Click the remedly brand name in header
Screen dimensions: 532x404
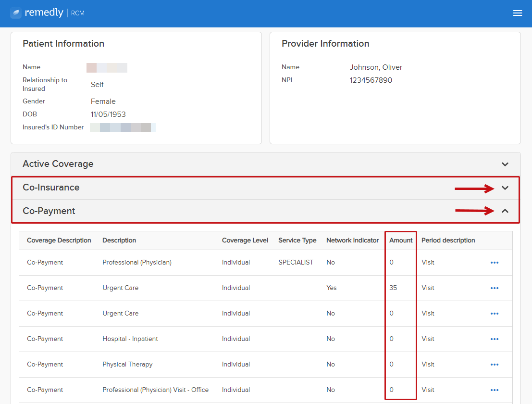pyautogui.click(x=44, y=13)
